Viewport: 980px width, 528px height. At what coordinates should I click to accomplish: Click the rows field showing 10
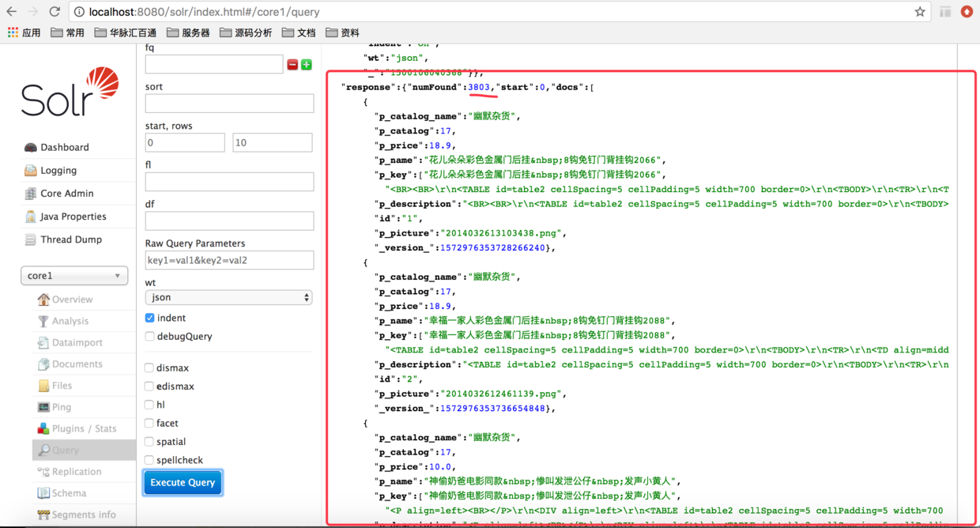coord(273,142)
